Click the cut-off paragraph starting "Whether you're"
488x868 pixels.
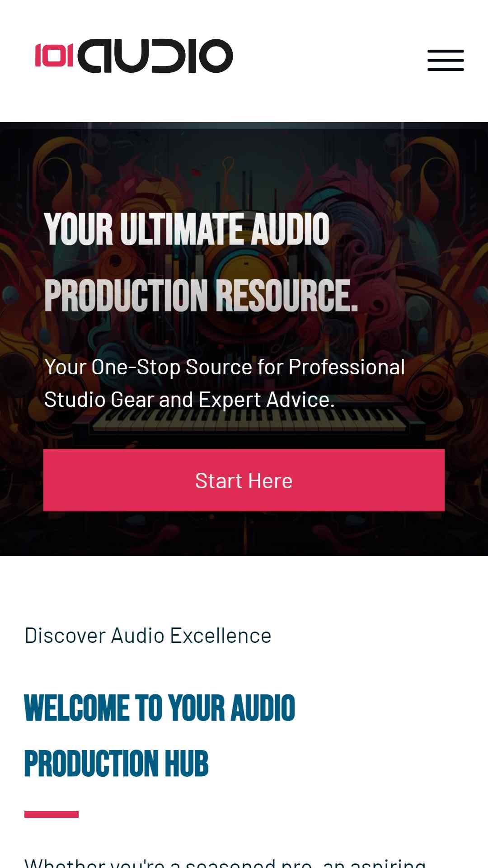click(x=225, y=863)
